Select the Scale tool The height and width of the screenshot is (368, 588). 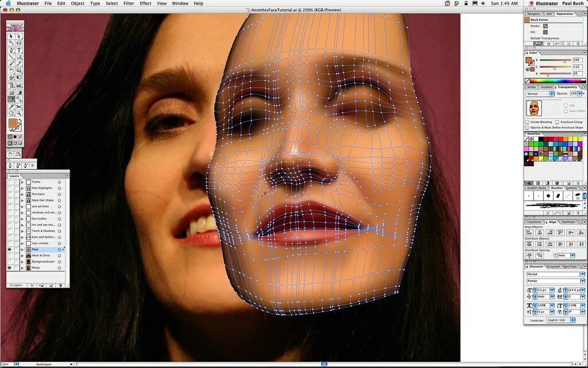[19, 71]
